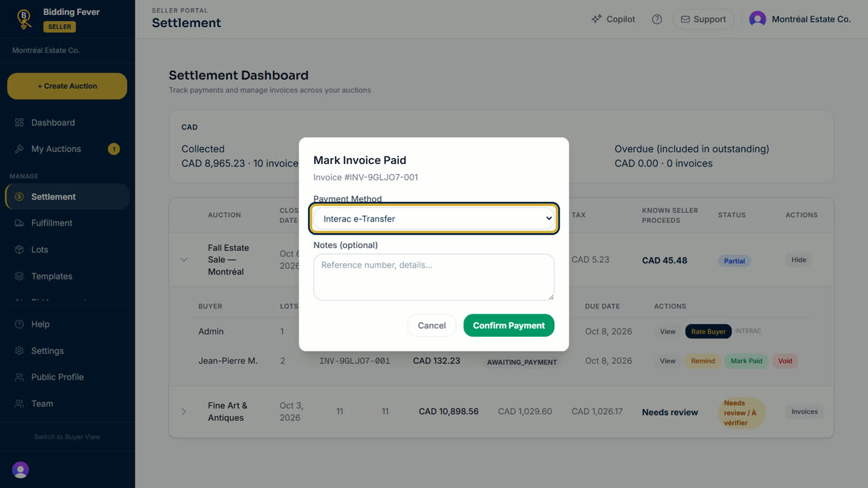Click the Hide button for Fall Estate Sale
868x488 pixels.
799,260
